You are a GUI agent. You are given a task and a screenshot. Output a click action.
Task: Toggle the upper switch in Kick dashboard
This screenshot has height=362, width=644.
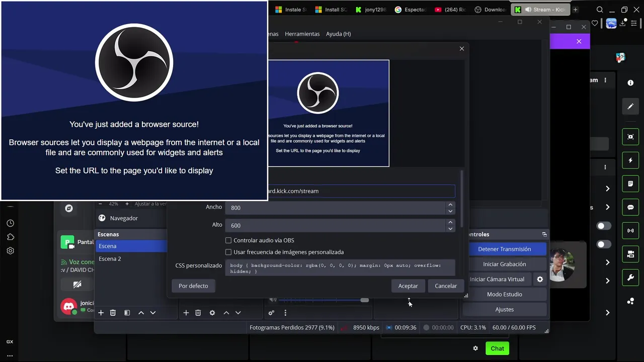point(604,226)
